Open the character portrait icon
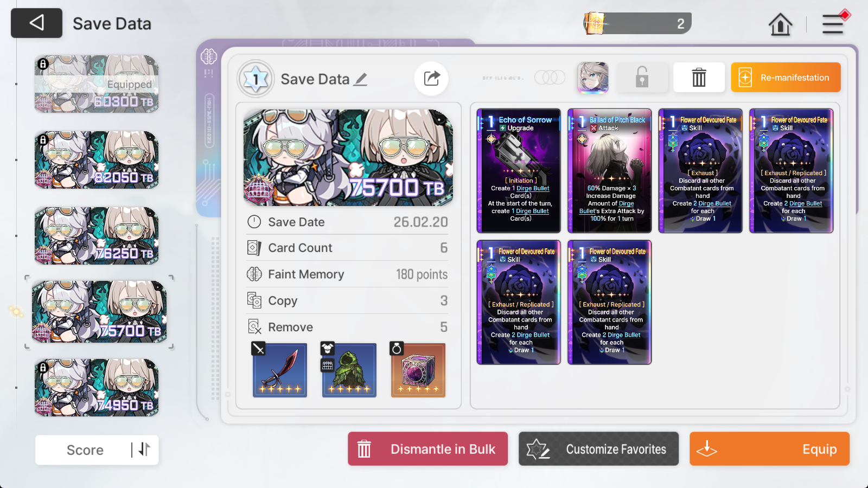 (x=592, y=78)
